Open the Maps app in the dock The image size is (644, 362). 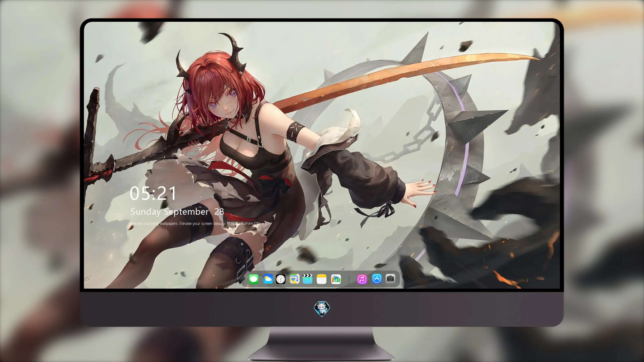pos(294,279)
